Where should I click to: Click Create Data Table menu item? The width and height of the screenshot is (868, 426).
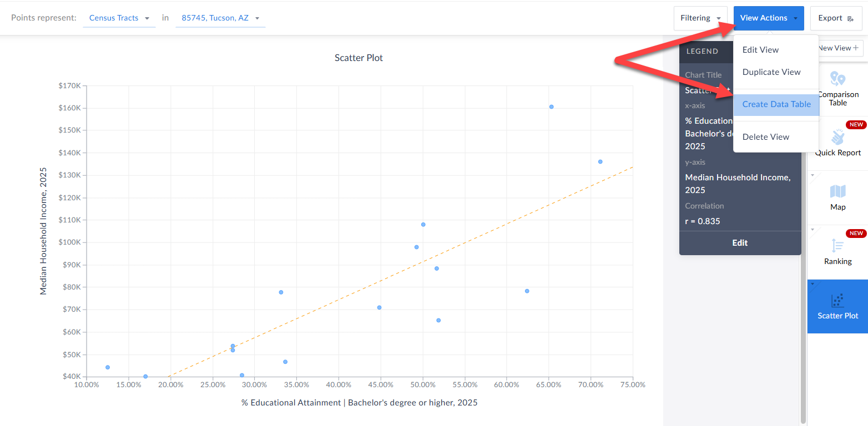pos(776,104)
